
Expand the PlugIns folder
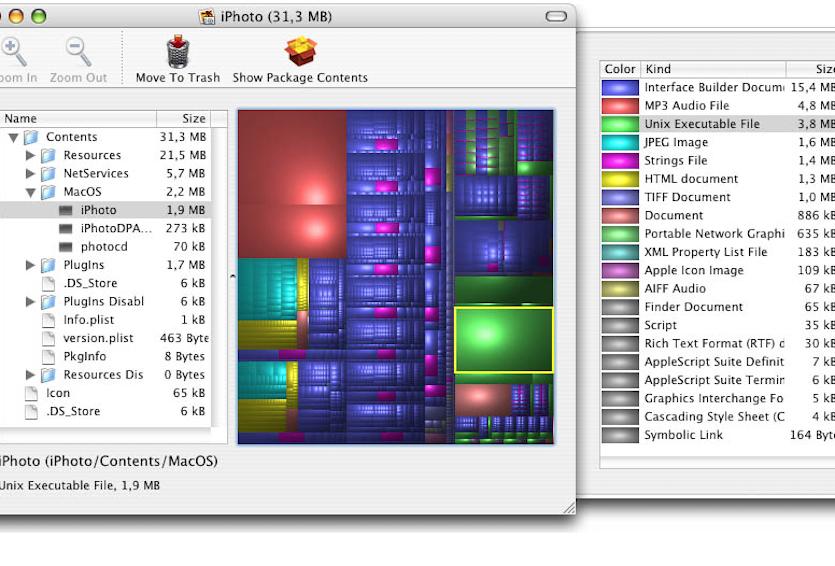tap(30, 265)
